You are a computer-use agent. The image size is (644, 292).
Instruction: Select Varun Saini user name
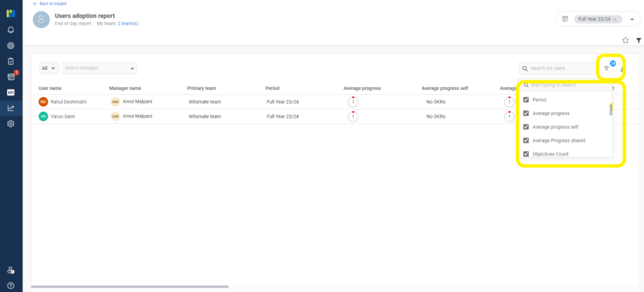coord(63,116)
